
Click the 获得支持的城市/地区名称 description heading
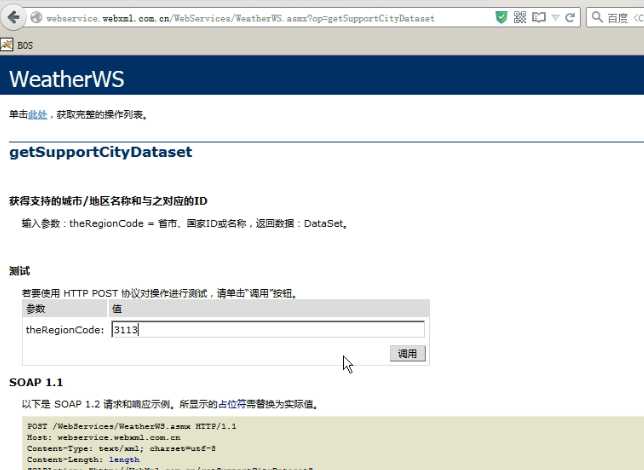[108, 201]
